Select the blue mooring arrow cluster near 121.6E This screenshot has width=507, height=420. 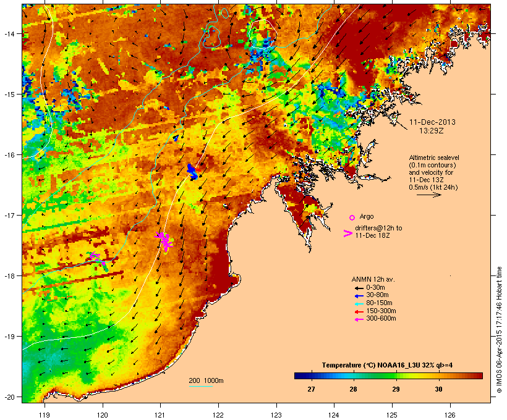click(x=193, y=172)
